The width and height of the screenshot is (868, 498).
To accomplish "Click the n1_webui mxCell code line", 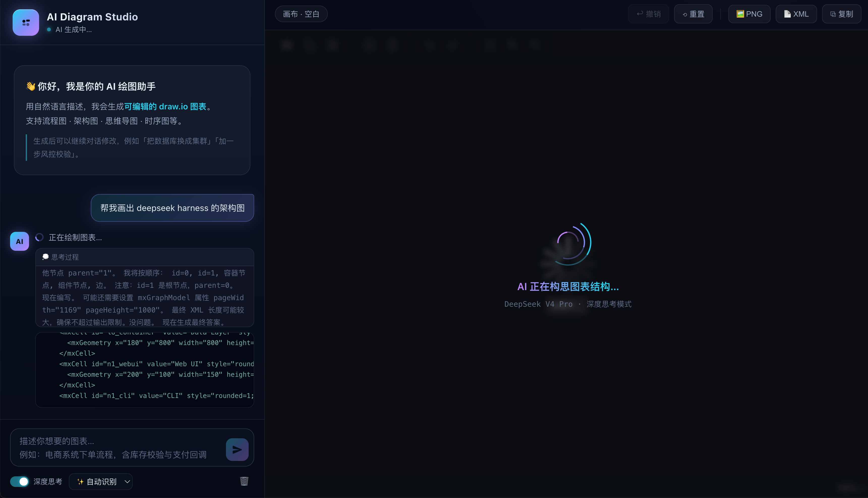I will coord(157,364).
